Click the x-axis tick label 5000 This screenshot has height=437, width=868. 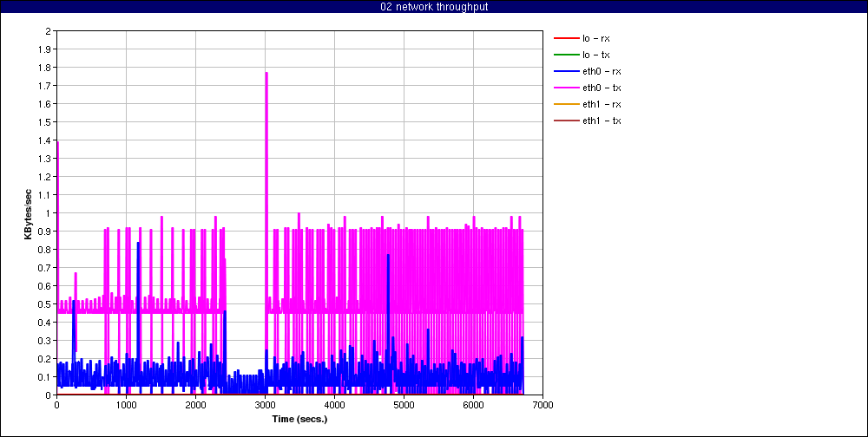tap(404, 404)
